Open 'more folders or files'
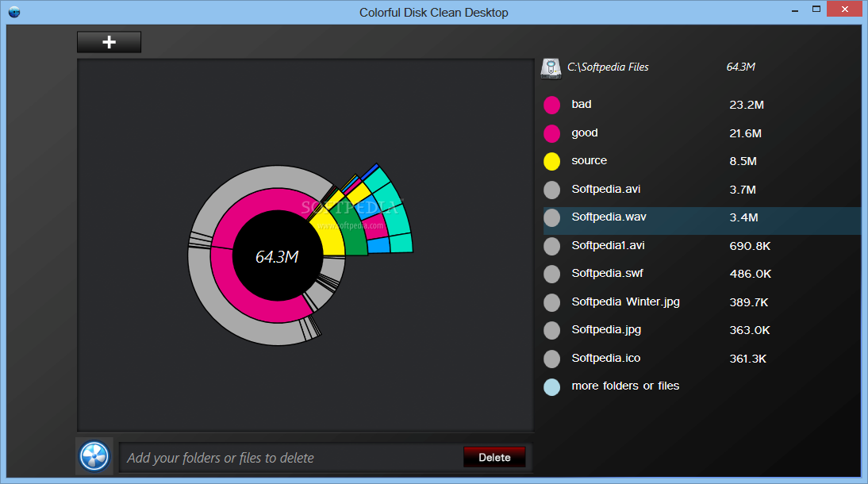This screenshot has height=484, width=868. click(625, 386)
